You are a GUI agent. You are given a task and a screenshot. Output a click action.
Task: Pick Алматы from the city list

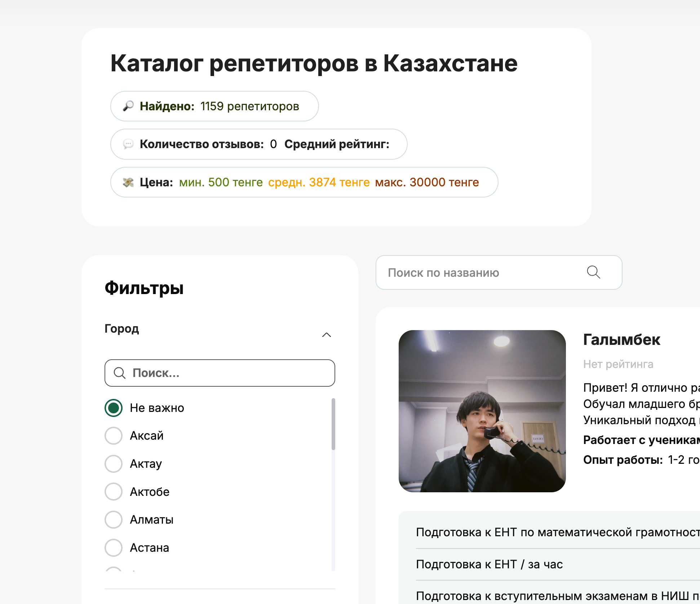(x=114, y=520)
